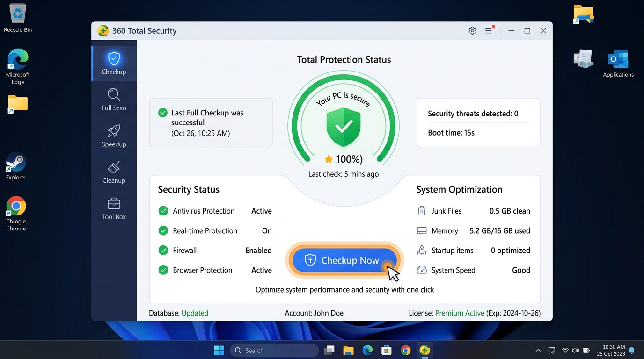The image size is (644, 359).
Task: Switch to the Checkup tab
Action: coord(114,61)
